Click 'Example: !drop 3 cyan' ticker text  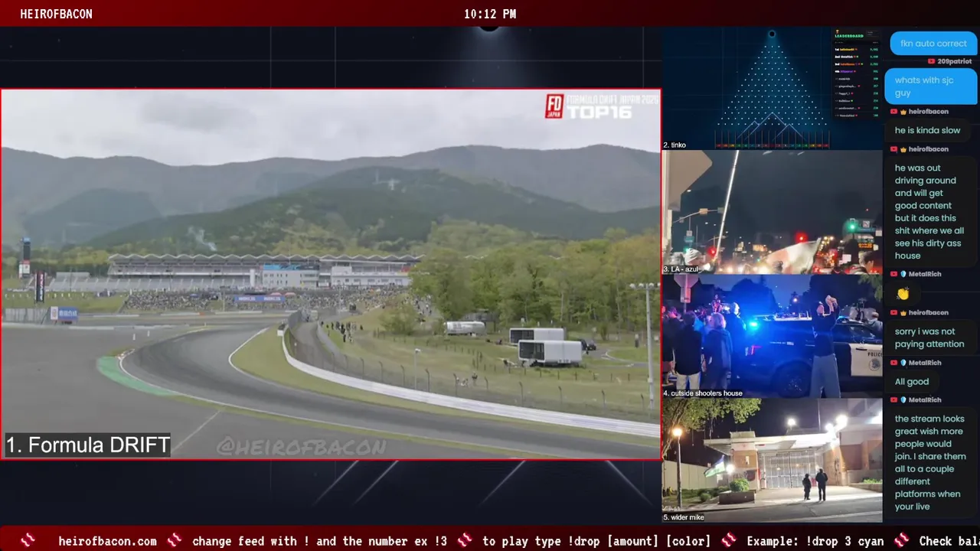(x=815, y=541)
